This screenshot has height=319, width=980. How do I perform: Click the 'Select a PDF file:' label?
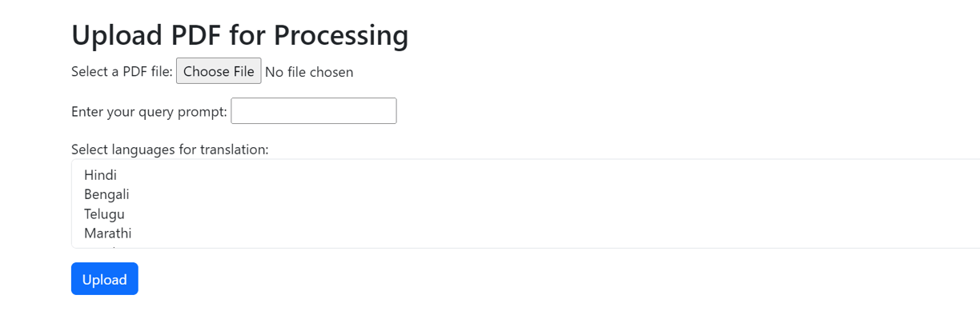[122, 72]
